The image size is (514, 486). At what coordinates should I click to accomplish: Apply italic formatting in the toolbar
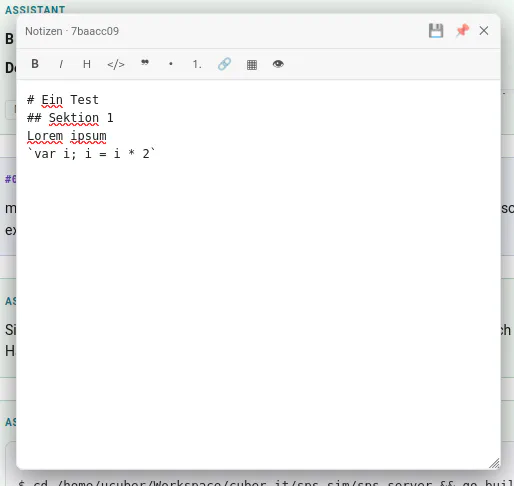(61, 64)
